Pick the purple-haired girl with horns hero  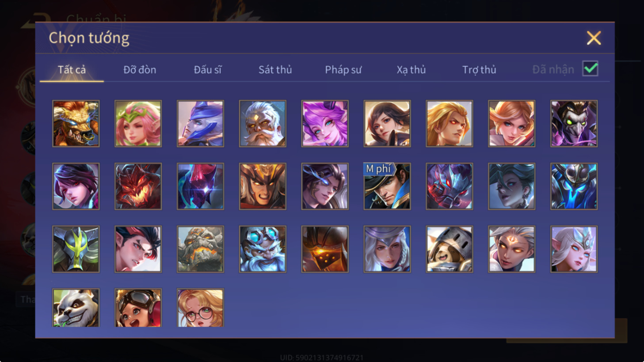point(325,123)
